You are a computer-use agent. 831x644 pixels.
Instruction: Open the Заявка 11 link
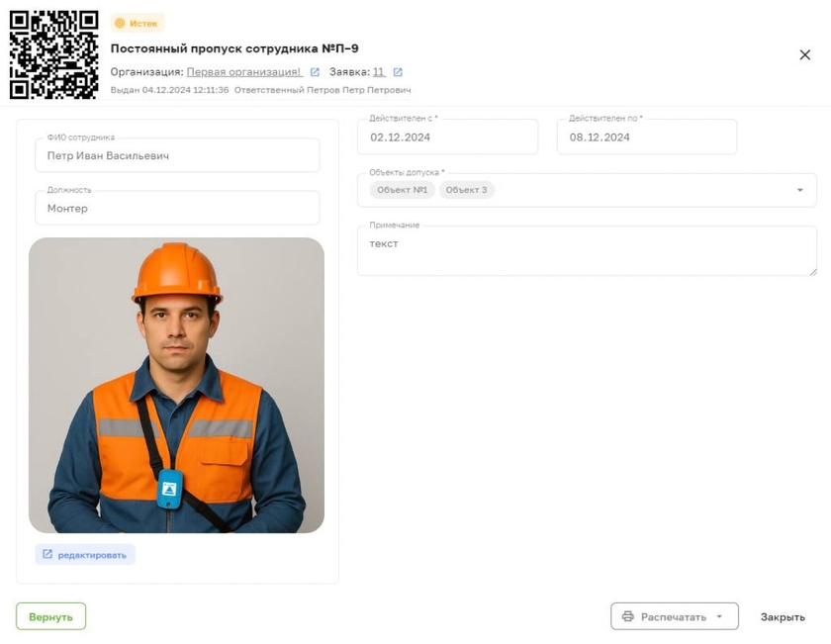pyautogui.click(x=379, y=72)
